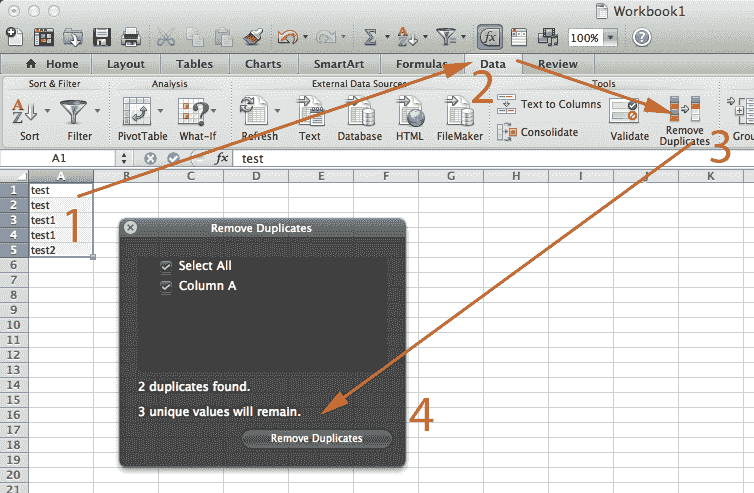The width and height of the screenshot is (754, 493).
Task: Expand the What-If dropdown arrow
Action: click(214, 111)
